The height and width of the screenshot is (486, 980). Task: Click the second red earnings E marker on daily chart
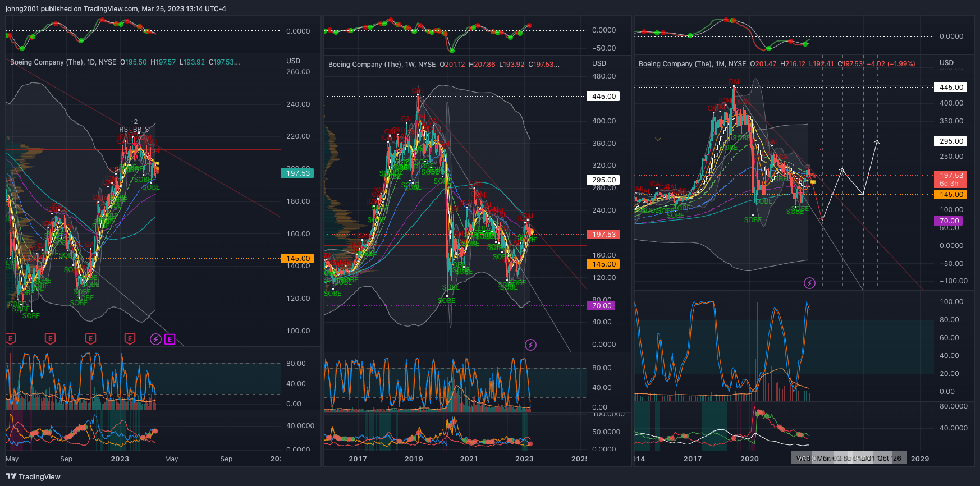50,338
